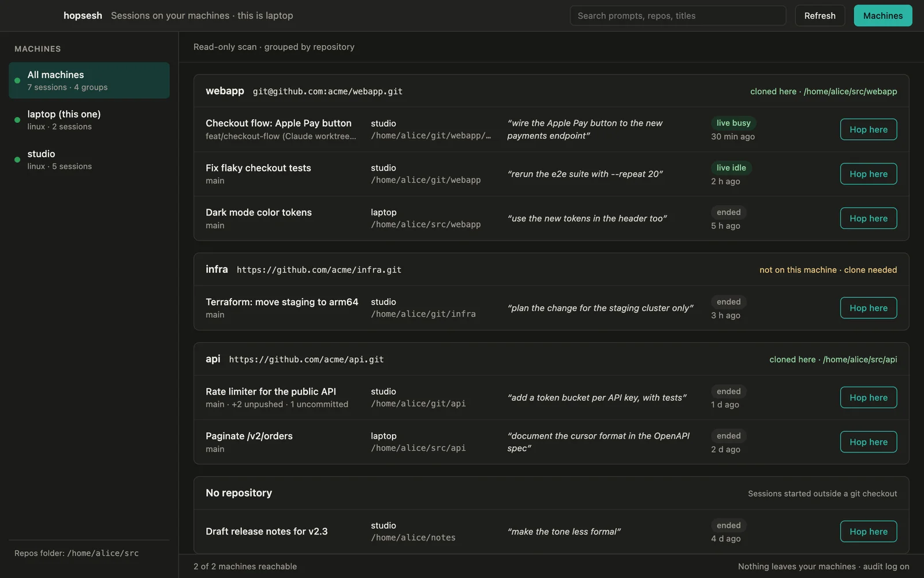Image resolution: width=924 pixels, height=578 pixels.
Task: Click the 'live busy' status badge
Action: pyautogui.click(x=733, y=123)
